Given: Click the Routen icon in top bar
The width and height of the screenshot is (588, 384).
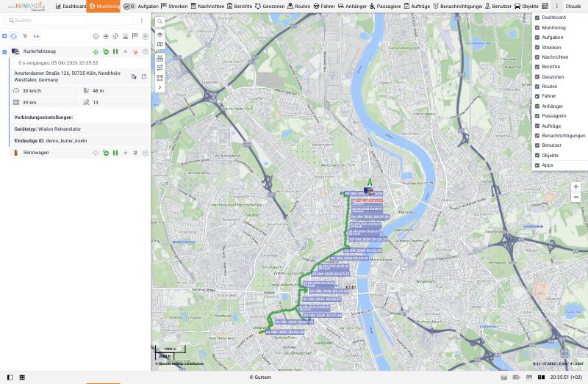Looking at the screenshot, I should (290, 7).
